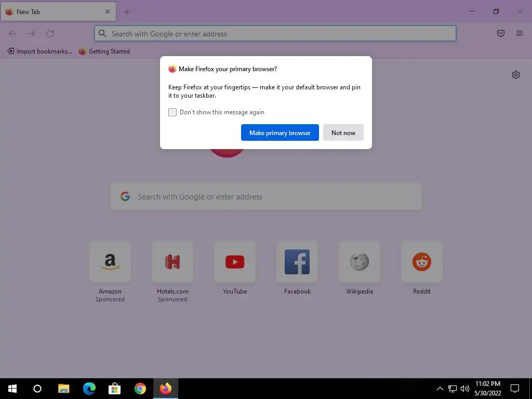Screen dimensions: 532x399
Task: Click Make primary browser button
Action: (280, 132)
